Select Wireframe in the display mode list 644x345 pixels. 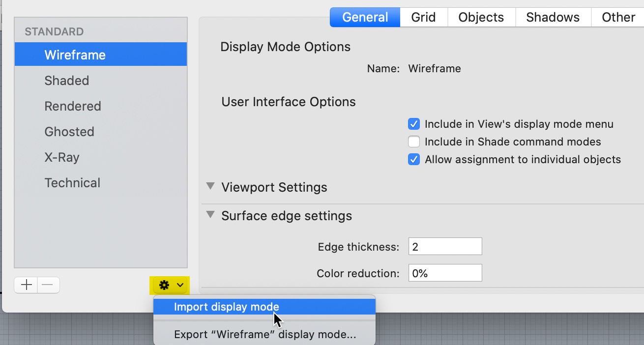pyautogui.click(x=101, y=55)
